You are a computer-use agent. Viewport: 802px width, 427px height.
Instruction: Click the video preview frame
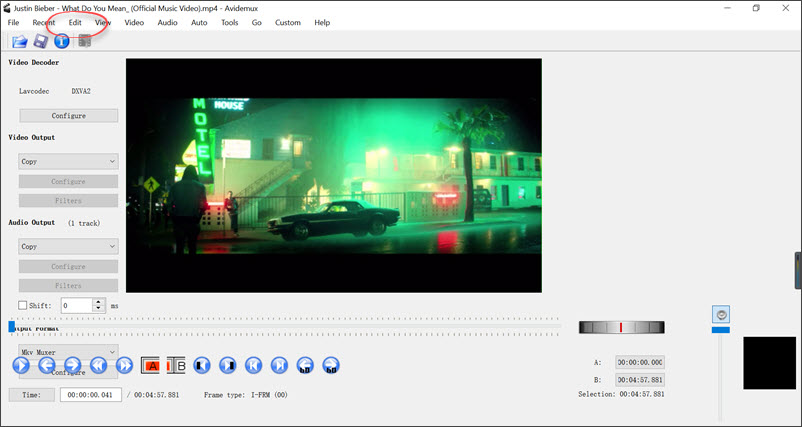pos(334,175)
